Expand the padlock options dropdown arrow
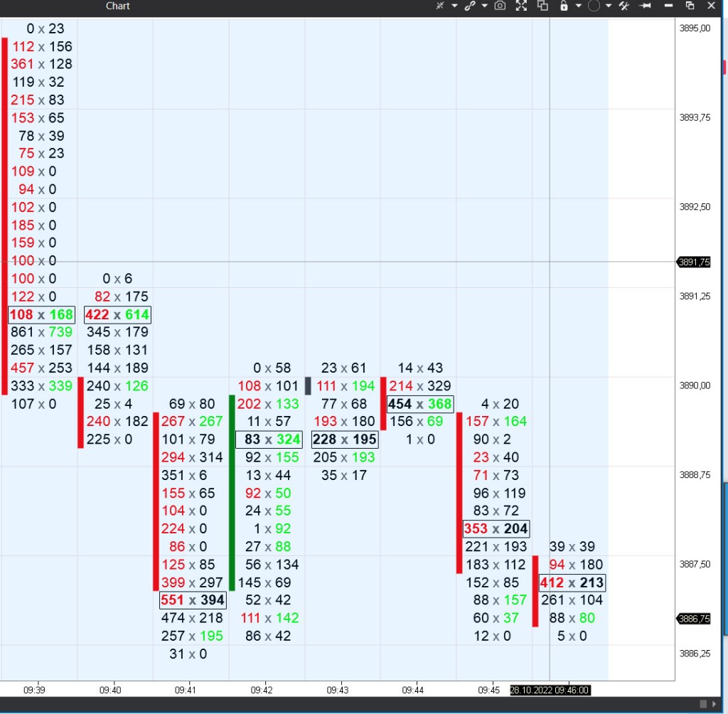Screen dimensions: 728x714 (x=578, y=6)
